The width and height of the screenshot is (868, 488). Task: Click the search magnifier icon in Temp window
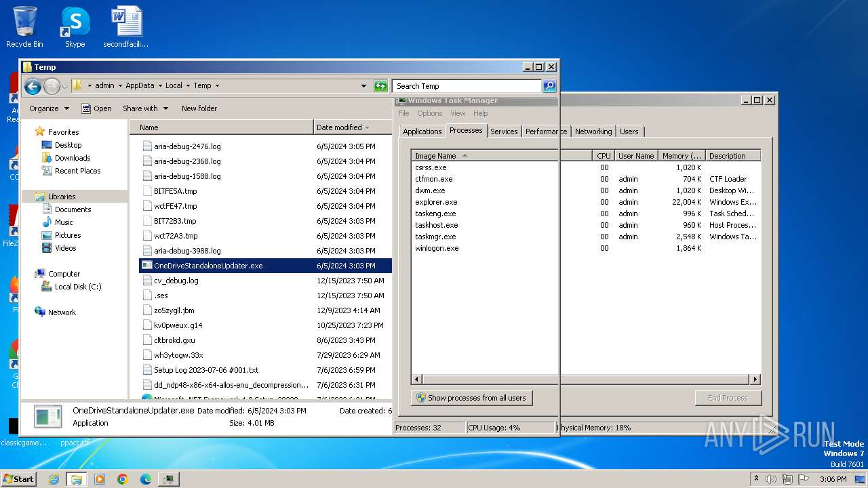pyautogui.click(x=549, y=86)
